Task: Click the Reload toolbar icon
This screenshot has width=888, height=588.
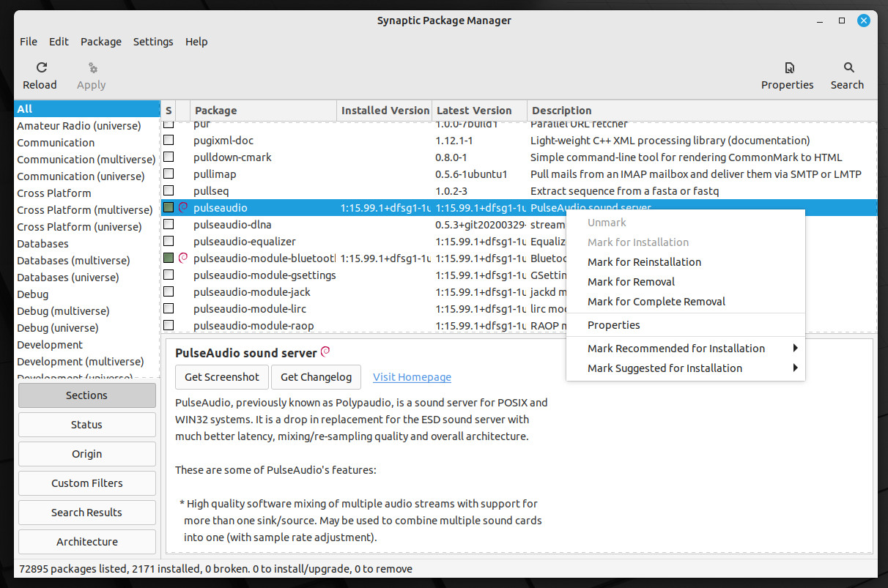Action: [42, 67]
